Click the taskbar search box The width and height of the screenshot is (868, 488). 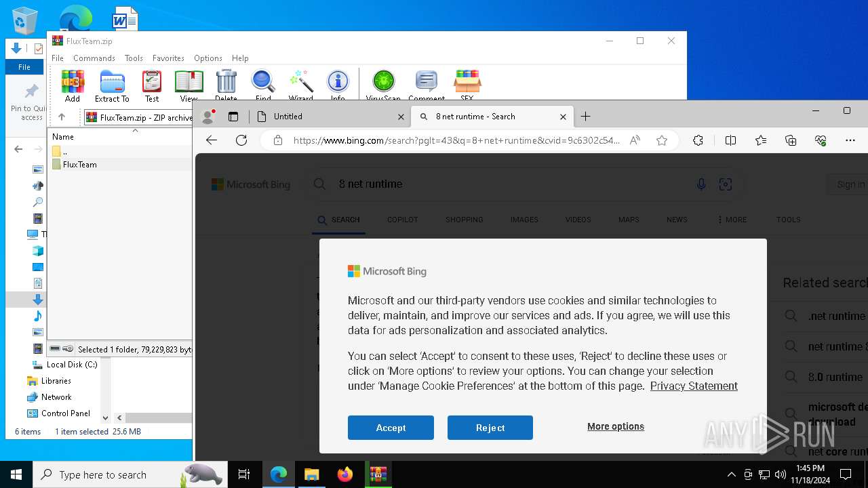point(130,474)
